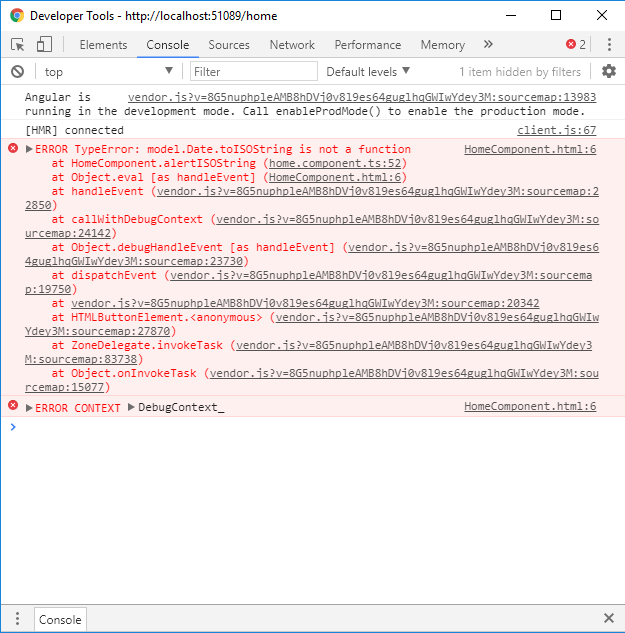Click the red error count badge
Viewport: 625px width, 633px height.
(576, 44)
